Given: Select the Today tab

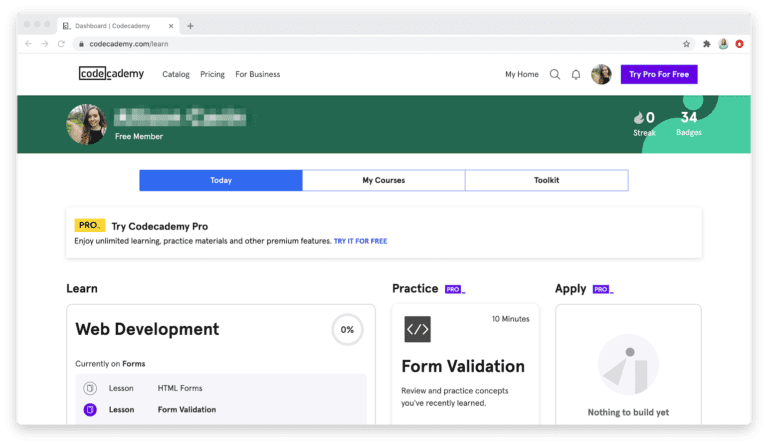Looking at the screenshot, I should point(221,180).
